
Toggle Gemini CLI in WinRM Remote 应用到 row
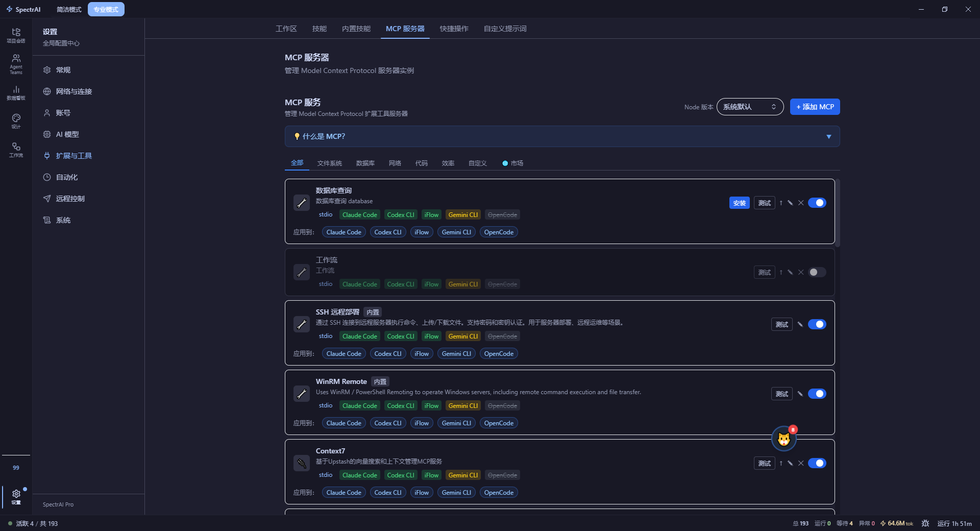pyautogui.click(x=456, y=423)
